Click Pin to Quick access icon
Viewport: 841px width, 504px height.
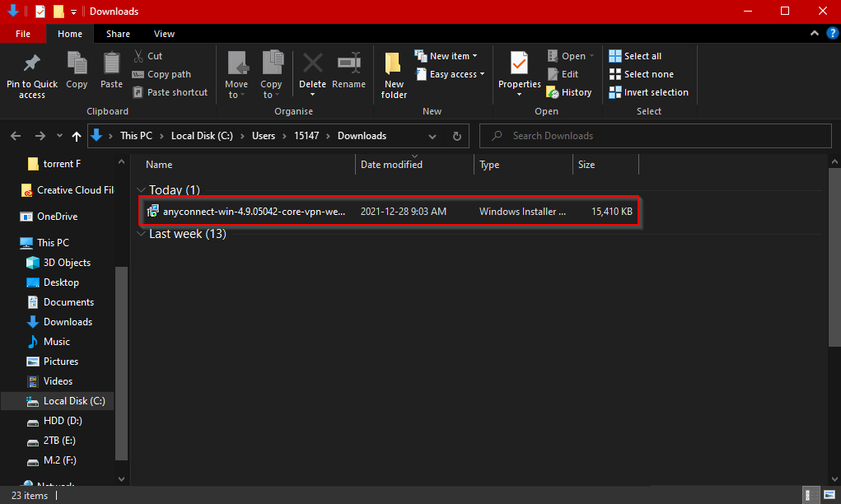click(x=31, y=63)
